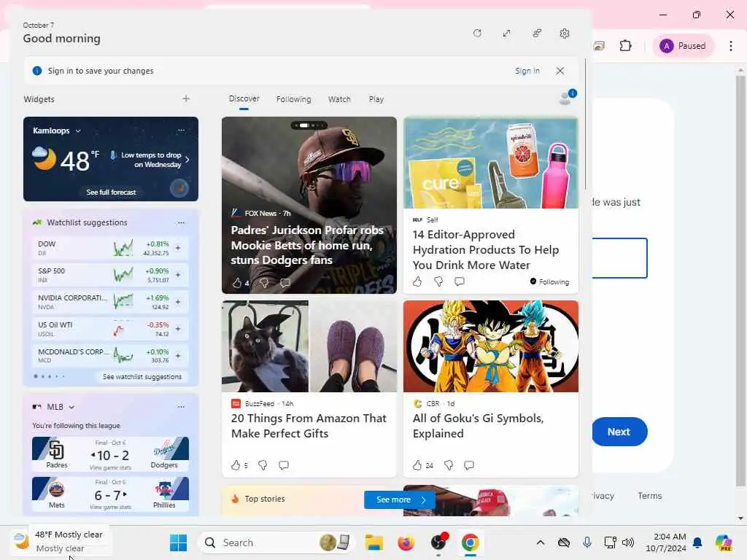
Task: Open widgets settings gear
Action: point(565,34)
